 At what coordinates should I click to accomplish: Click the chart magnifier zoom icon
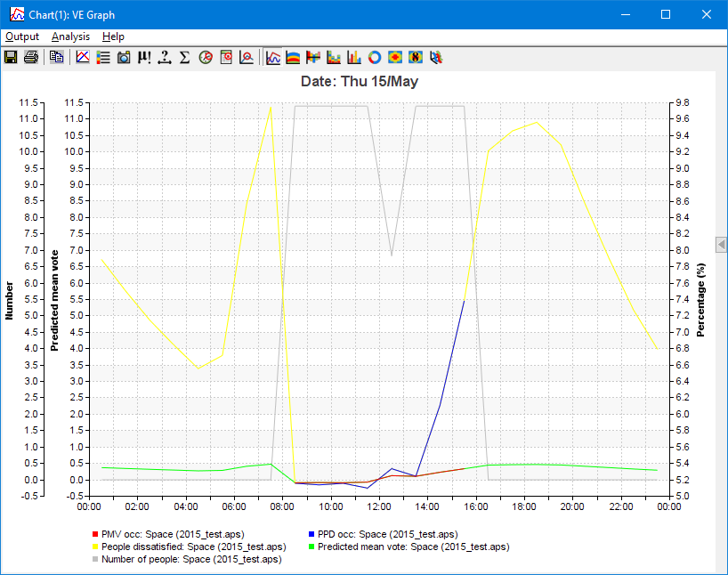247,57
